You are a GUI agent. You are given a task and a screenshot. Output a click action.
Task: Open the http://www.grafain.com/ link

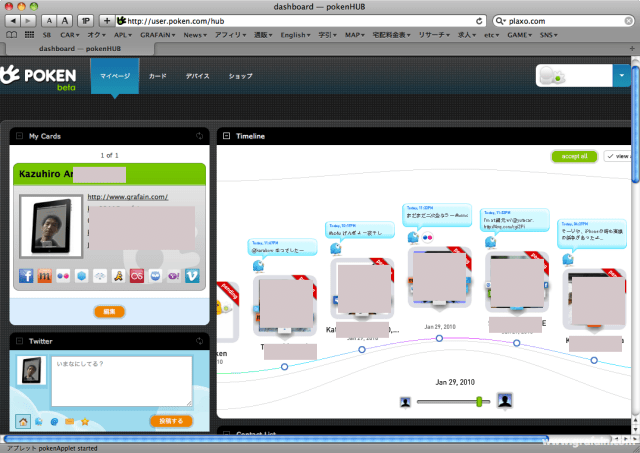[128, 197]
